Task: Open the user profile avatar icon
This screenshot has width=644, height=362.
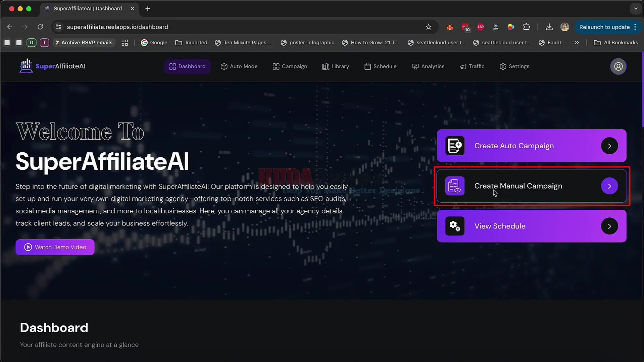Action: 618,66
